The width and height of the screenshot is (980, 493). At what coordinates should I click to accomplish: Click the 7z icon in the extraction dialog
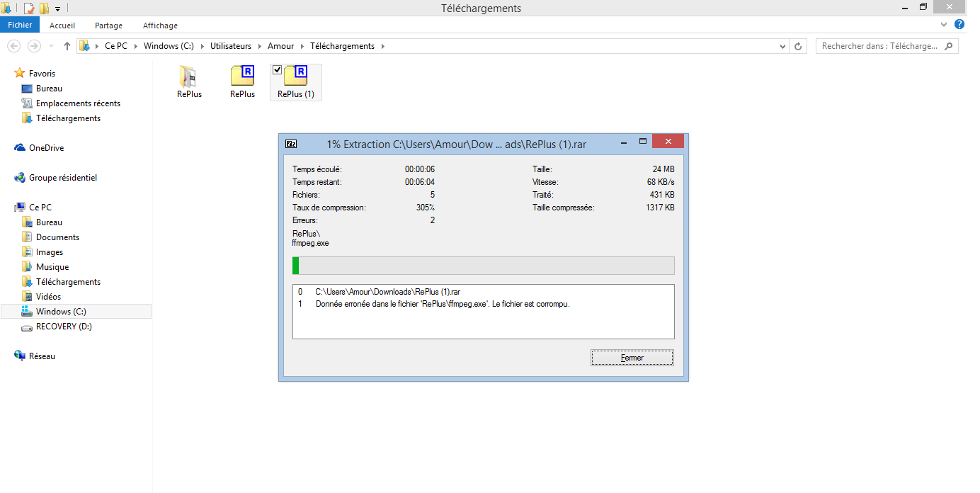[x=291, y=144]
